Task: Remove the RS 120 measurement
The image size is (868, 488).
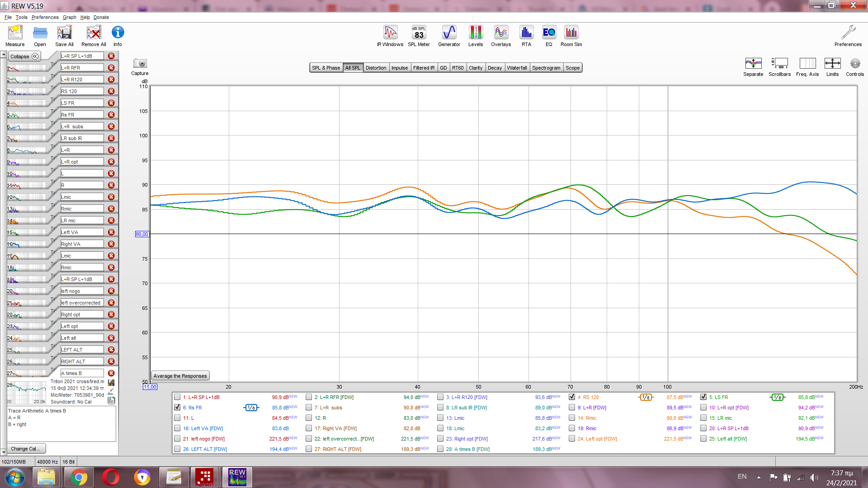Action: coord(111,91)
